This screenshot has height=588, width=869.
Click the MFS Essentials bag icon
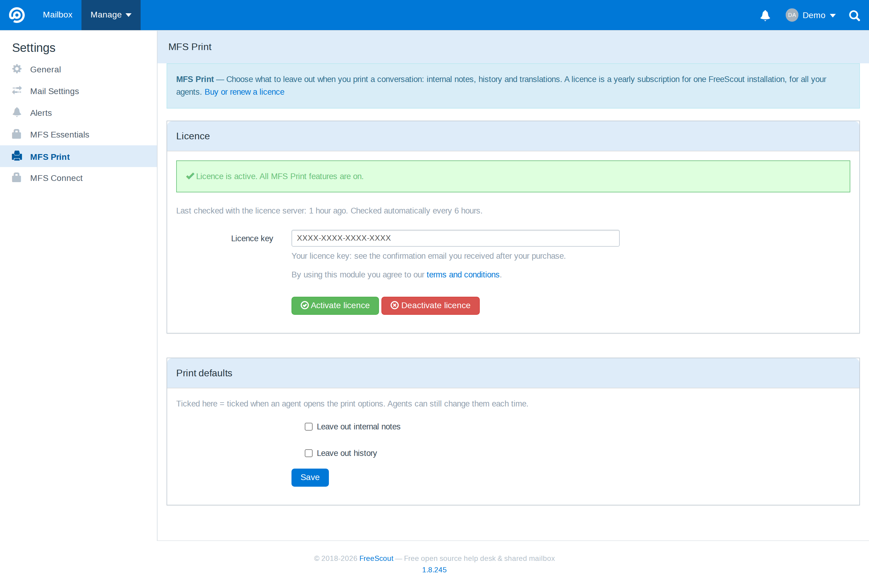point(17,134)
